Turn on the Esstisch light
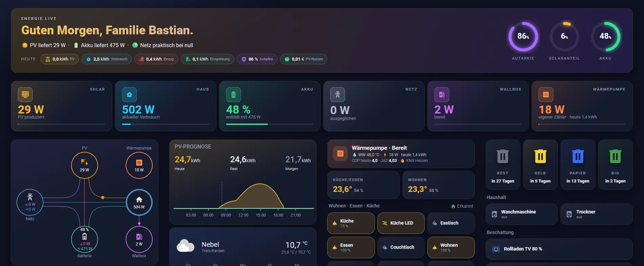The height and width of the screenshot is (266, 644). point(451,223)
